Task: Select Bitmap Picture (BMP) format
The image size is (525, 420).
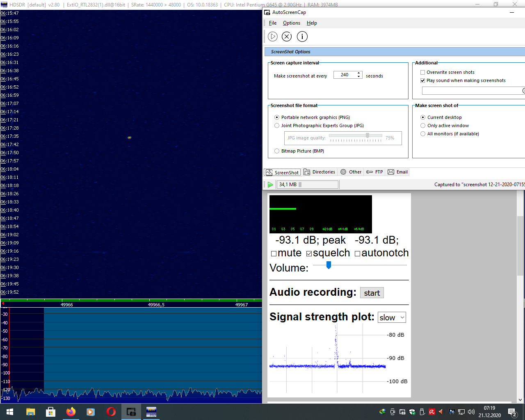Action: [277, 151]
